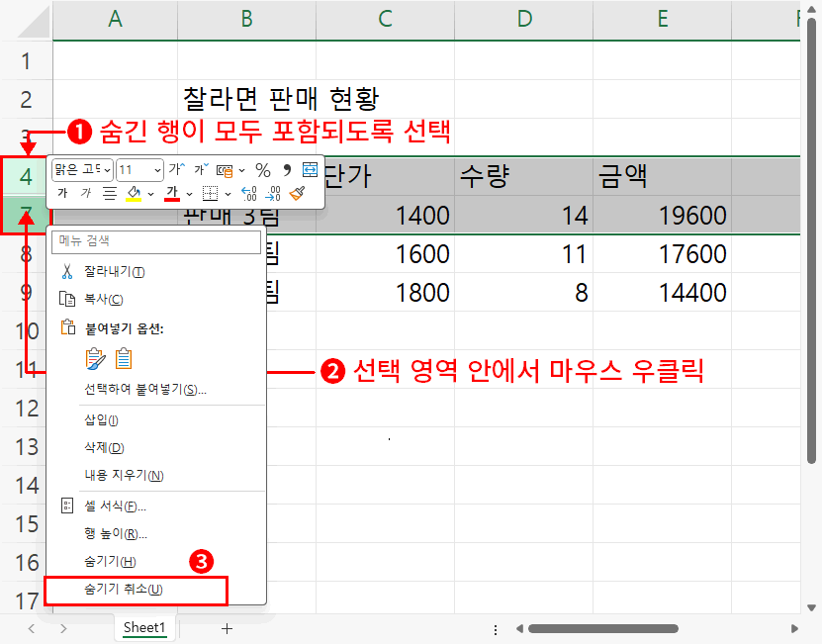Click next sheet navigation arrow
The height and width of the screenshot is (644, 822).
click(x=63, y=628)
